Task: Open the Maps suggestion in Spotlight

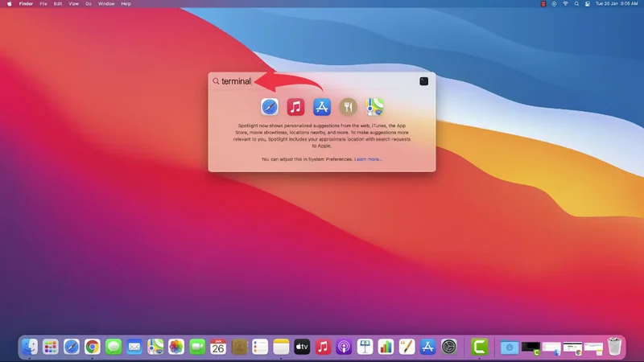Action: click(x=375, y=107)
